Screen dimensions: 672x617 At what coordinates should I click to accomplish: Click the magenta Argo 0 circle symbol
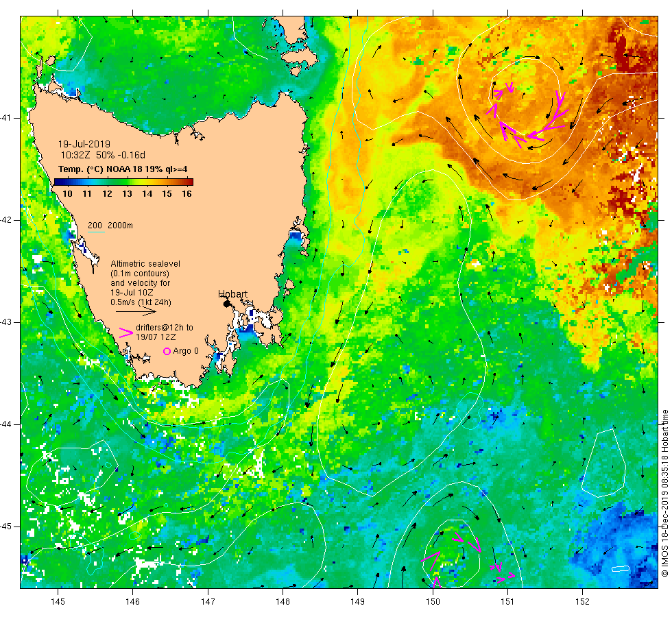pos(167,351)
